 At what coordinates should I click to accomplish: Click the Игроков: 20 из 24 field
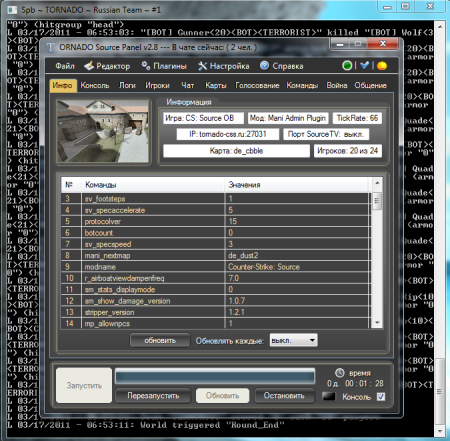click(x=348, y=151)
